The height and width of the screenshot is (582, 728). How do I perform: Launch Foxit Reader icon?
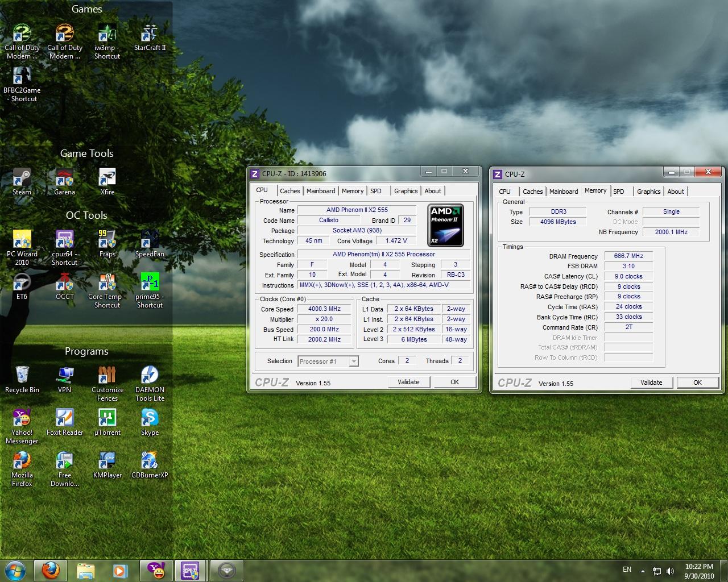pyautogui.click(x=64, y=422)
